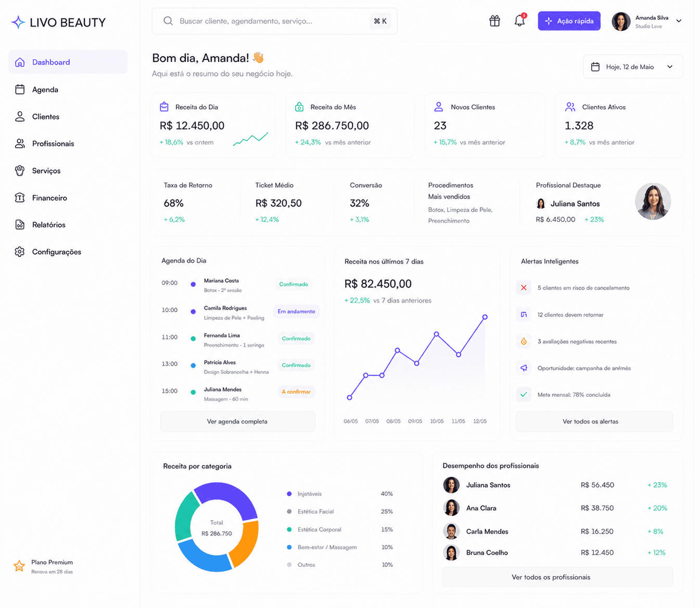Click Ver todos os alertas button
The height and width of the screenshot is (608, 700).
click(594, 421)
